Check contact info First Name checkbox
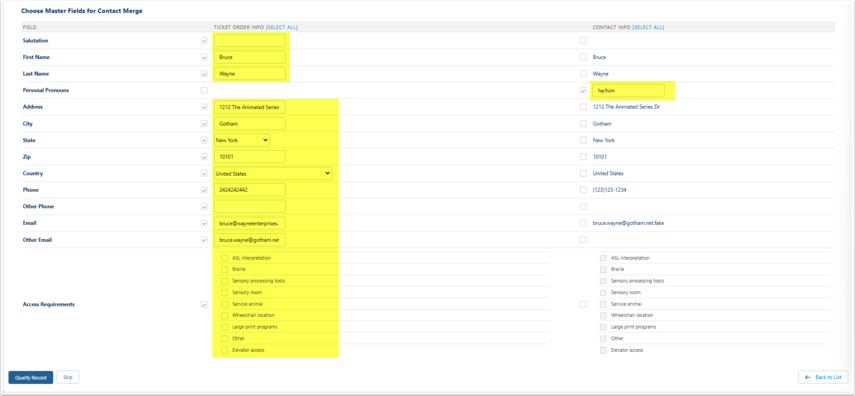Screen dimensions: 855x396 point(583,57)
